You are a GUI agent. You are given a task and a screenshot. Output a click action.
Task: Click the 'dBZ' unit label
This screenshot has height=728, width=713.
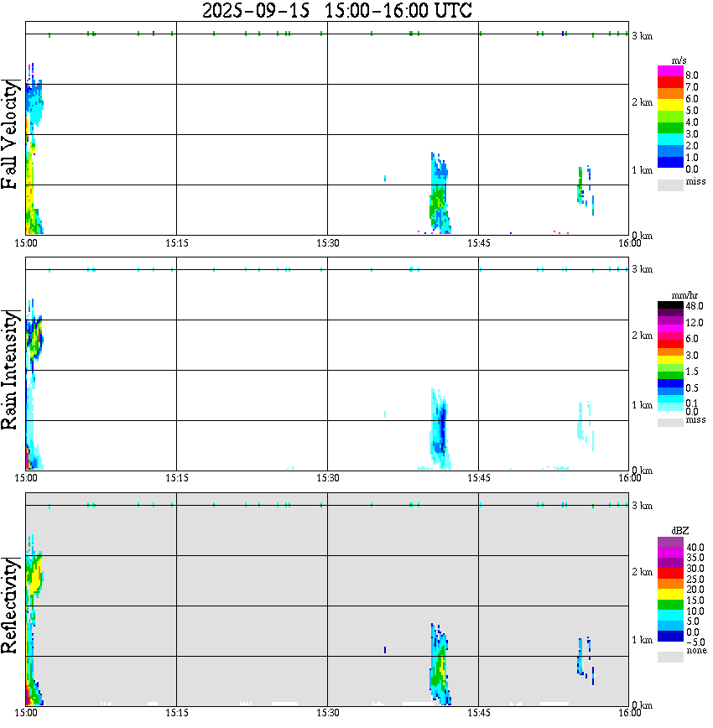[x=680, y=531]
